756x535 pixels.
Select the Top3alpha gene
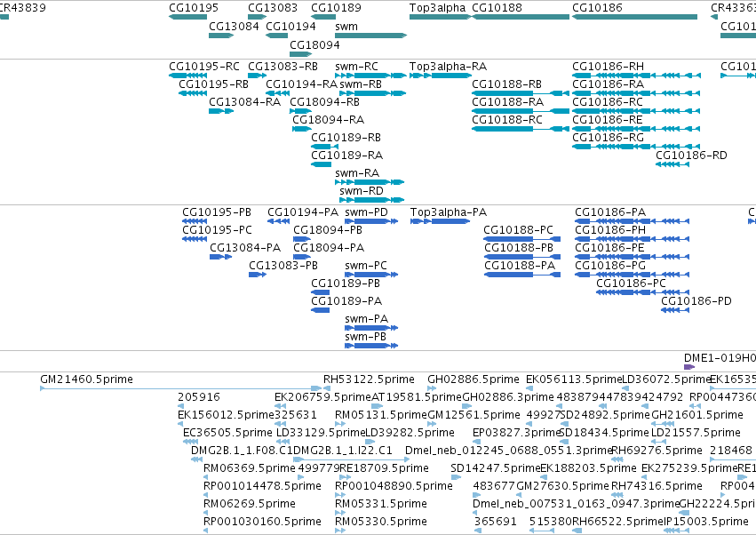click(x=441, y=17)
